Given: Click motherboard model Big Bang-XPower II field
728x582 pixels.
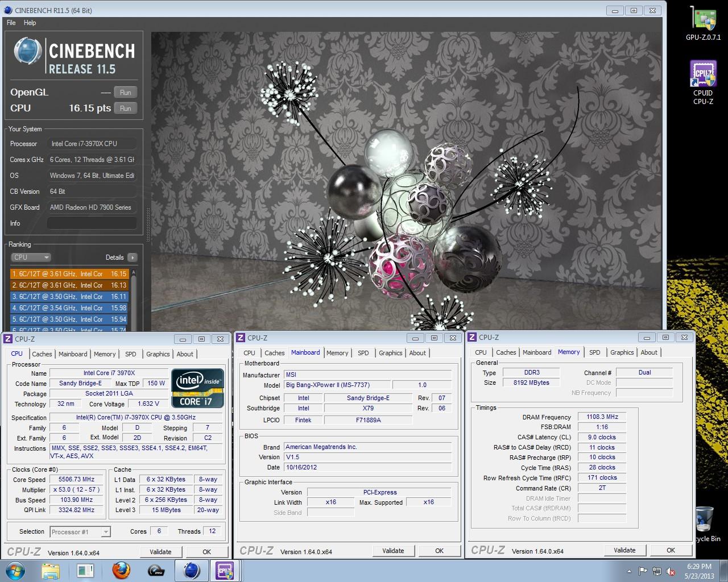Looking at the screenshot, I should [x=337, y=385].
